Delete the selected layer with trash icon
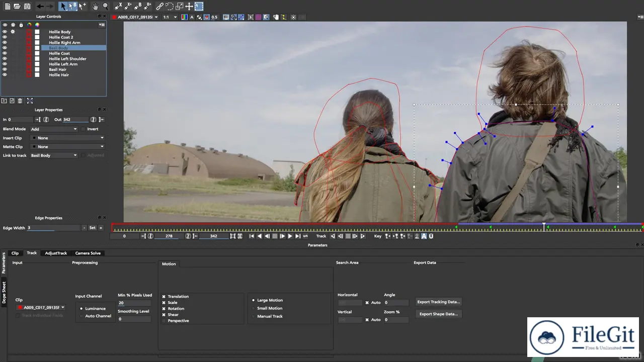 tap(20, 101)
